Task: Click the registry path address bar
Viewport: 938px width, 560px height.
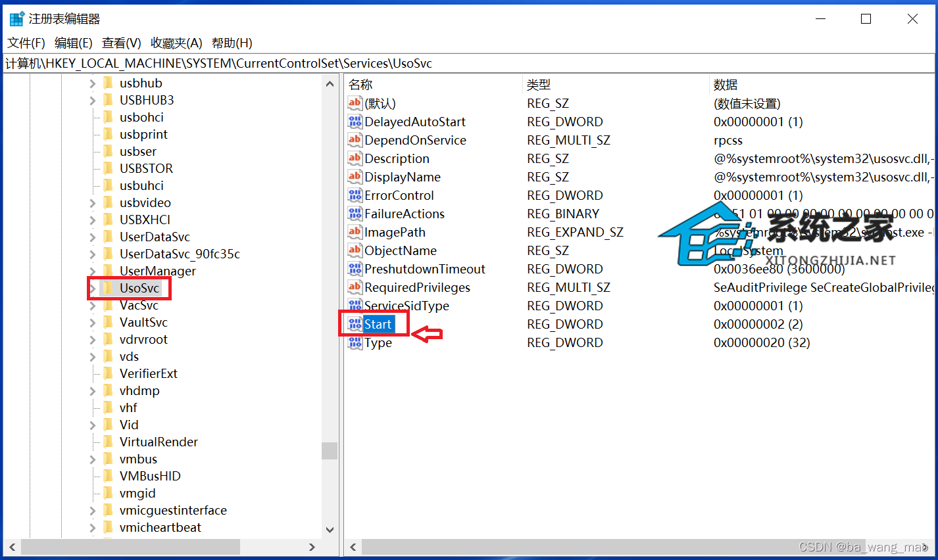Action: point(263,63)
